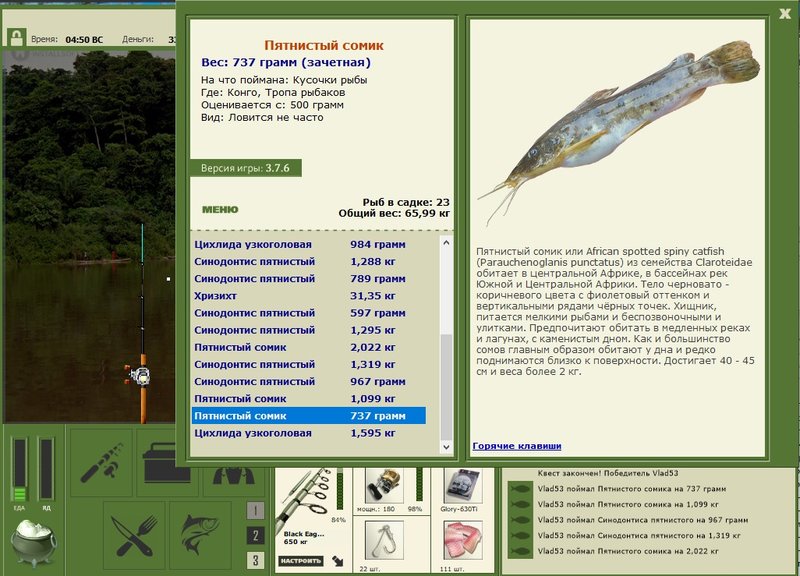
Task: Select Цихлида узкоголовая 1,595 кг row
Action: click(x=309, y=433)
